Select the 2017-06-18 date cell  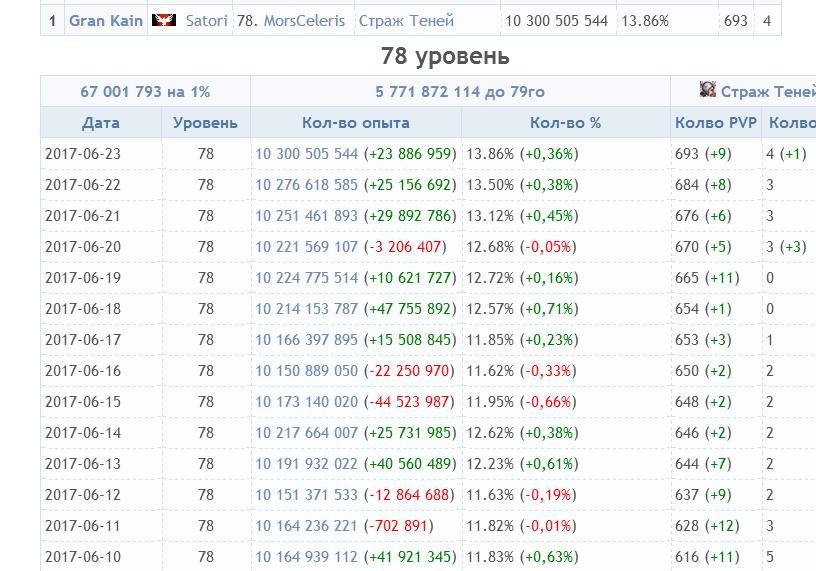(83, 309)
